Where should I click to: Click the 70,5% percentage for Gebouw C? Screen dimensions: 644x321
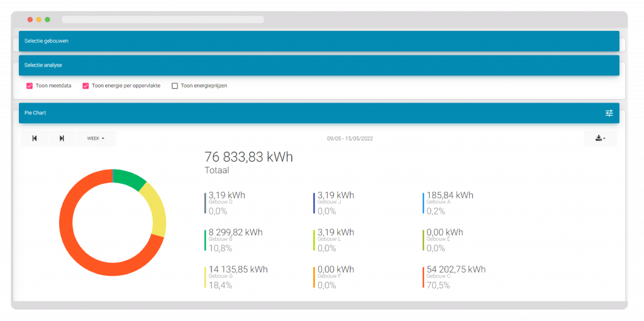(x=438, y=285)
